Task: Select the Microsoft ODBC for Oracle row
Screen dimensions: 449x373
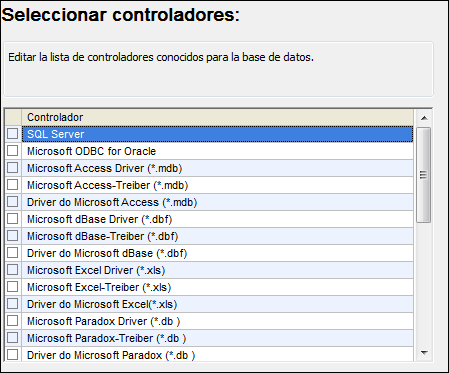Action: (x=217, y=151)
